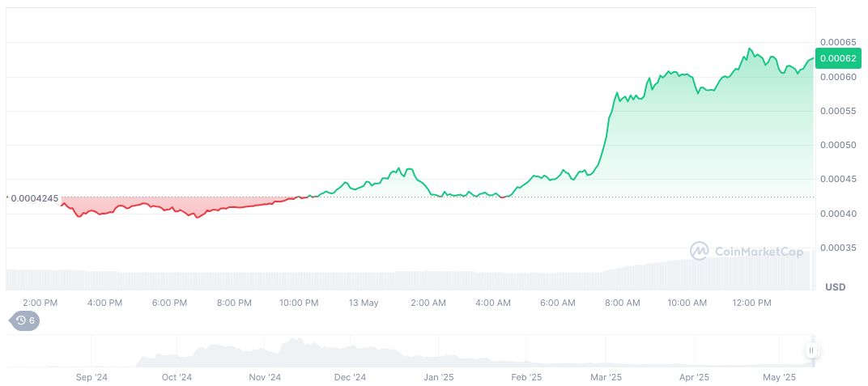Click the 0.0004245 baseline price label
Viewport: 868px width, 386px height.
[34, 198]
